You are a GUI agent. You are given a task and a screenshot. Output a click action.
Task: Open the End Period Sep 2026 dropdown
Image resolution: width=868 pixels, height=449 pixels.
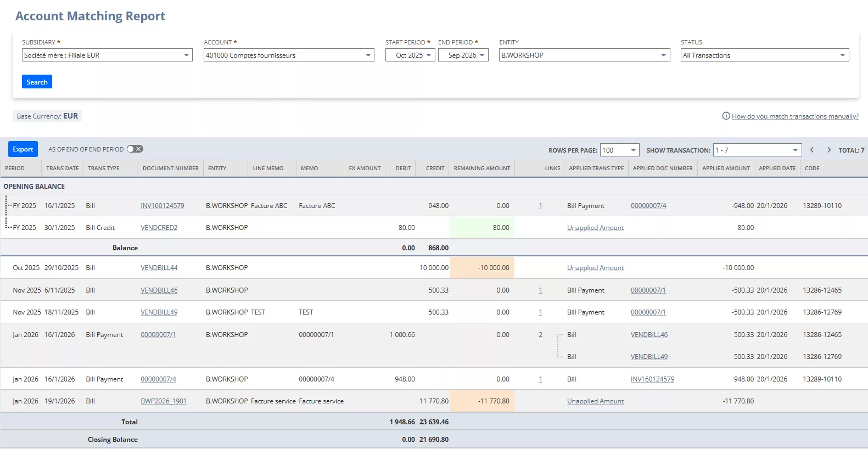click(x=463, y=55)
